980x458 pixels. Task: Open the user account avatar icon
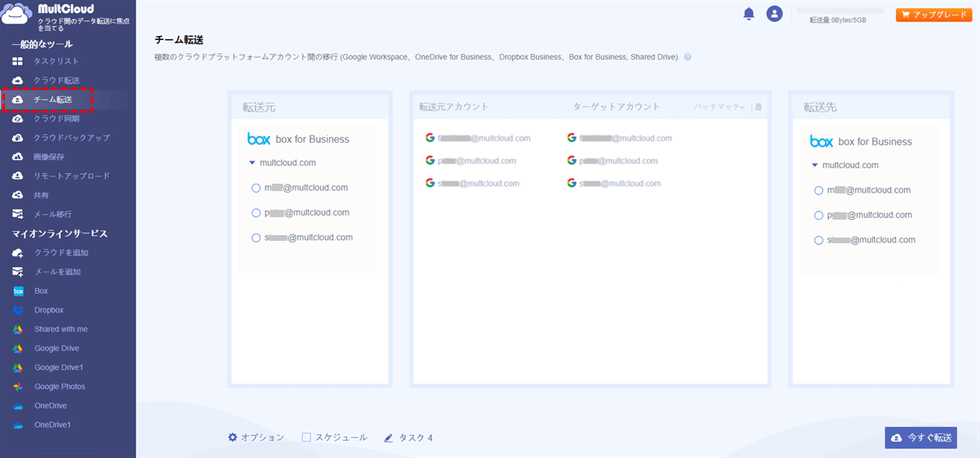[774, 14]
